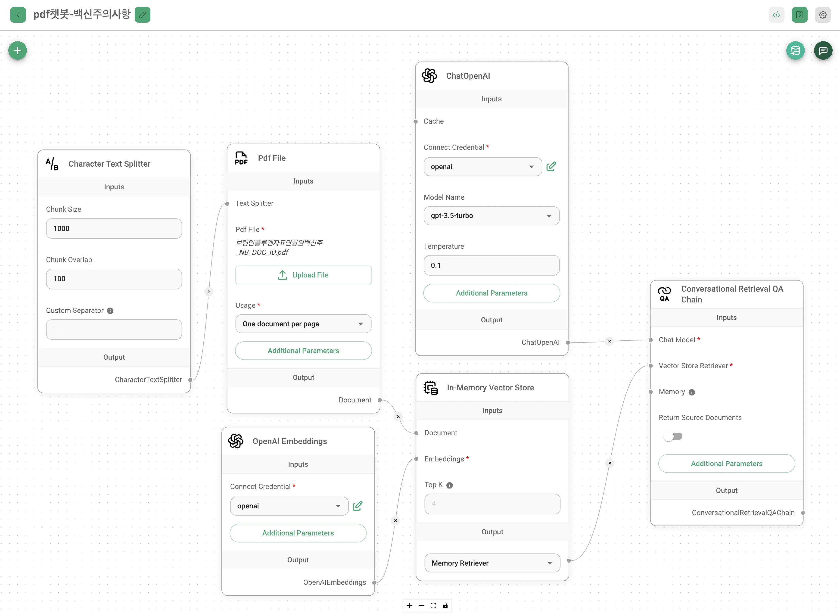Edit the OpenAI Embeddings credential pencil icon
840x616 pixels.
358,506
